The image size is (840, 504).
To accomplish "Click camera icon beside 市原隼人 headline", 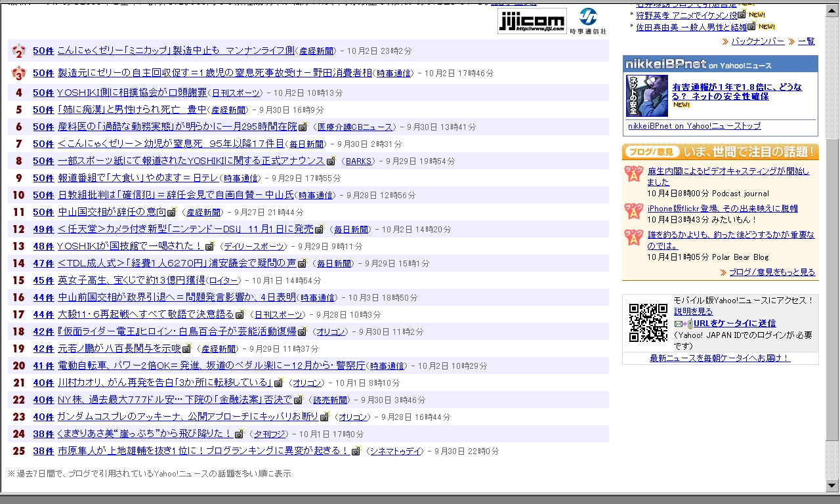I will coord(356,451).
